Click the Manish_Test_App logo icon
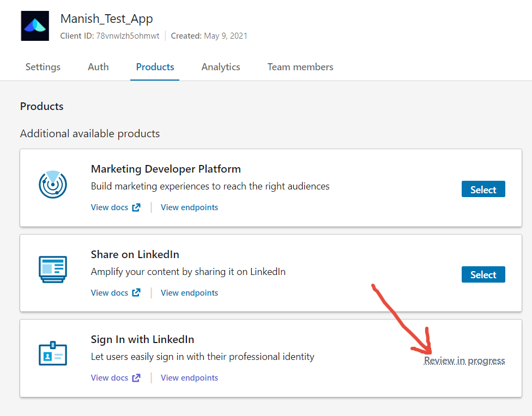Screen dimensions: 532x416 click(x=35, y=26)
